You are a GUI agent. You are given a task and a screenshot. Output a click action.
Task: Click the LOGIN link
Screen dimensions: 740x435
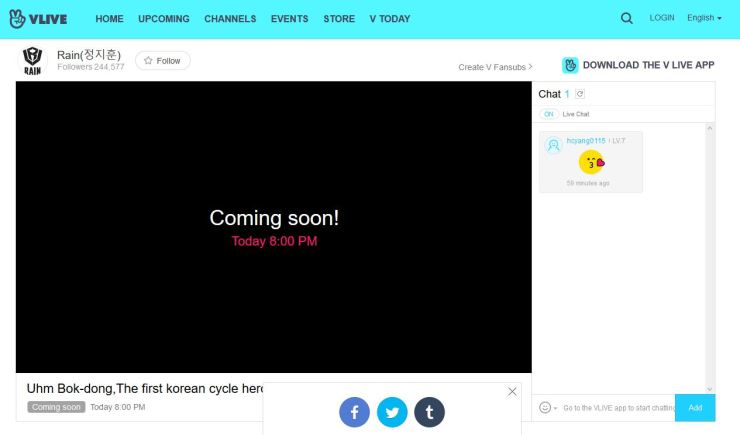click(661, 18)
